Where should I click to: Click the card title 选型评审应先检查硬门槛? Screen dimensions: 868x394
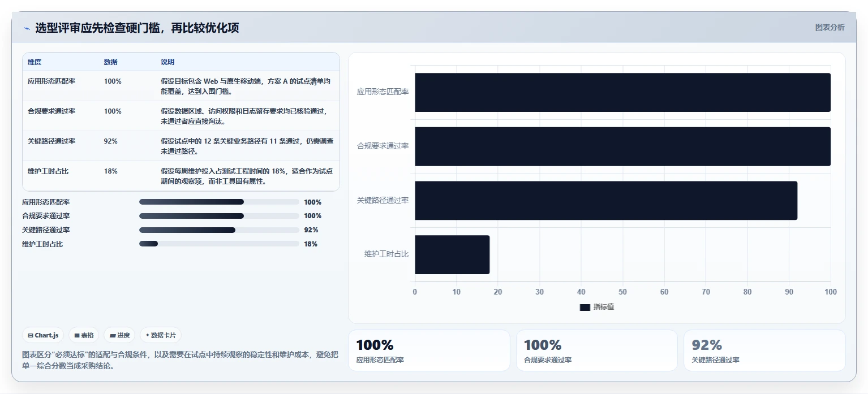(x=137, y=28)
